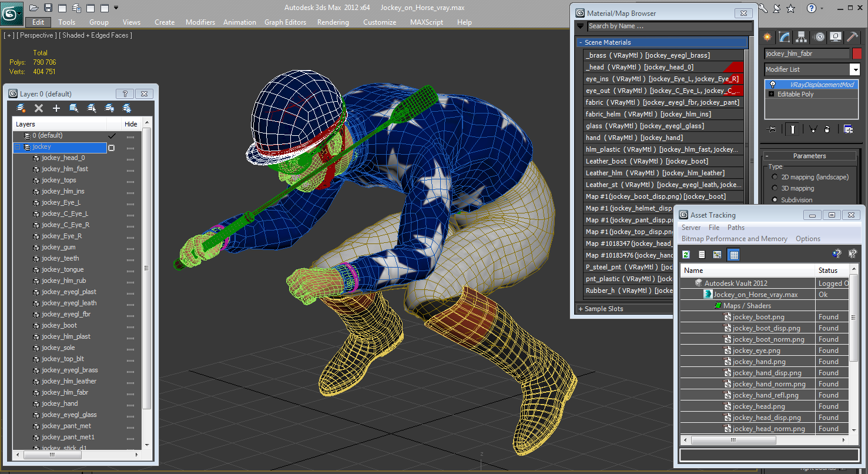Select jockey_hlm_leather in layer list
The image size is (868, 474).
[x=69, y=382]
